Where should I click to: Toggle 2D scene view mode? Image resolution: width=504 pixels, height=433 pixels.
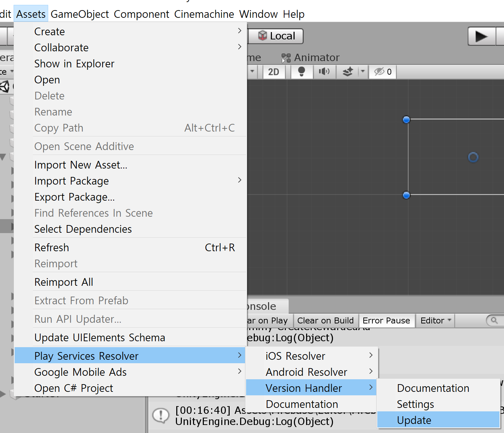point(274,72)
